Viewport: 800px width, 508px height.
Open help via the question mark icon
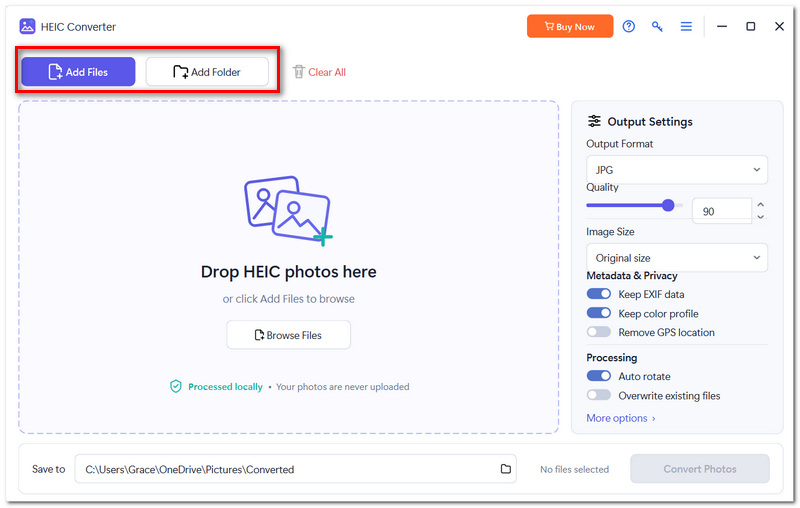629,27
